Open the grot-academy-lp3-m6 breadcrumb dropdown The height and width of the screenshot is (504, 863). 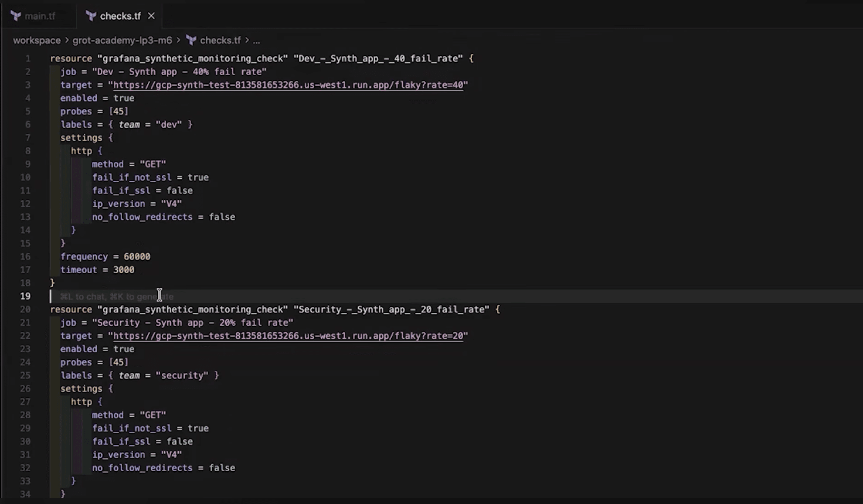tap(122, 40)
